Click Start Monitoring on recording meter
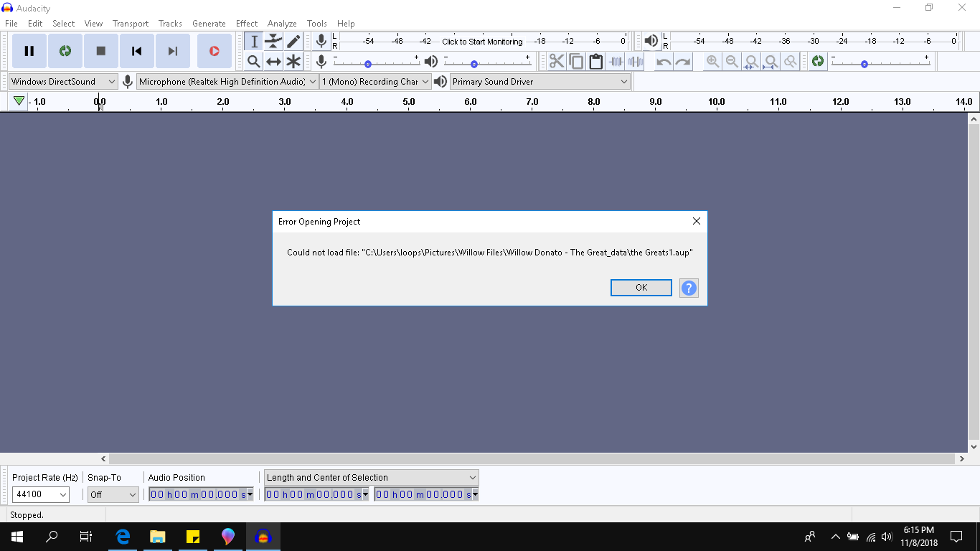Image resolution: width=980 pixels, height=551 pixels. (x=482, y=42)
